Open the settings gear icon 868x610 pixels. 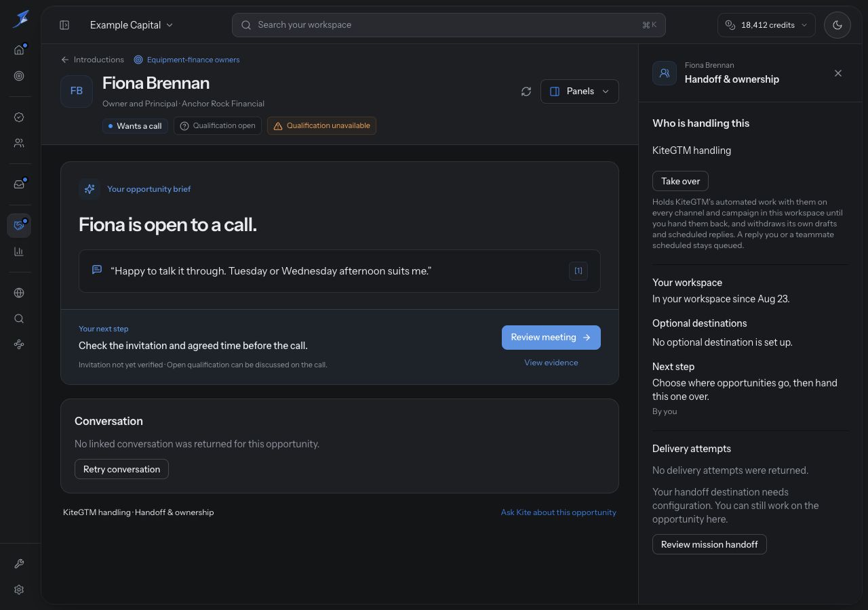(x=19, y=590)
